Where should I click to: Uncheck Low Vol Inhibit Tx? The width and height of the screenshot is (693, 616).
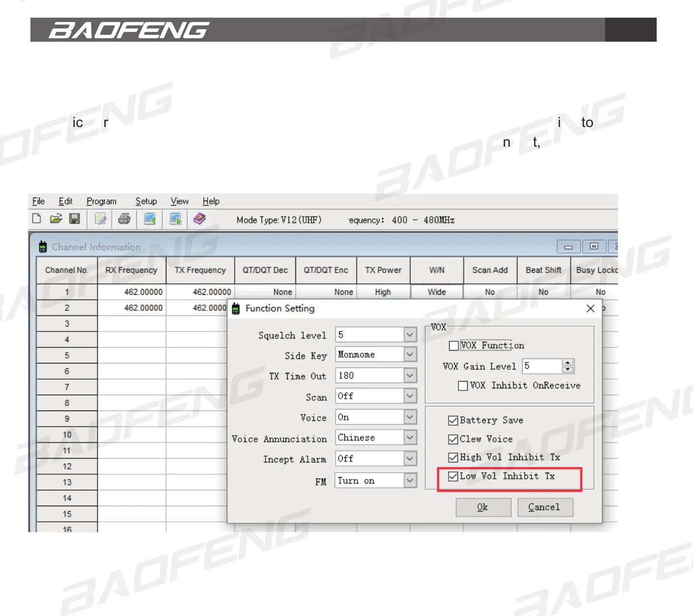(x=453, y=476)
